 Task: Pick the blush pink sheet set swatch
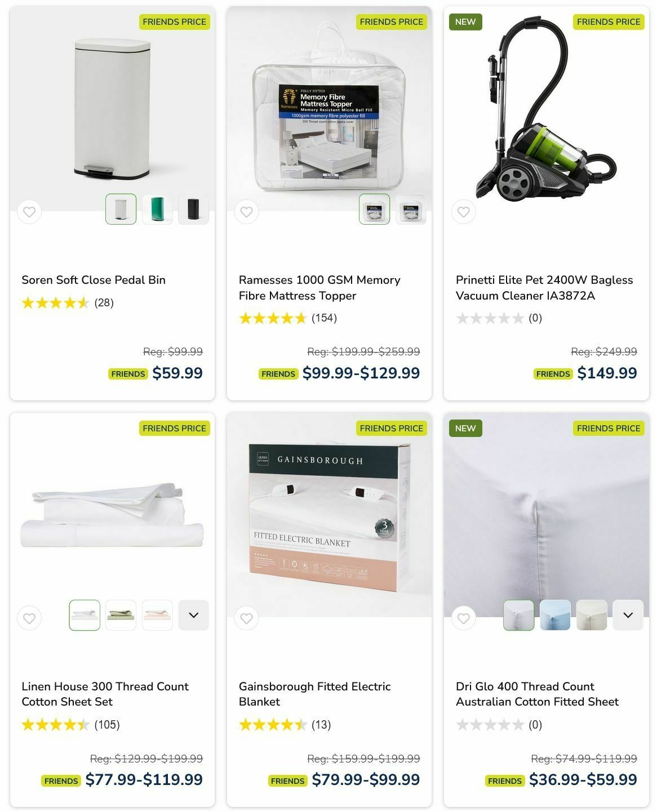tap(157, 615)
